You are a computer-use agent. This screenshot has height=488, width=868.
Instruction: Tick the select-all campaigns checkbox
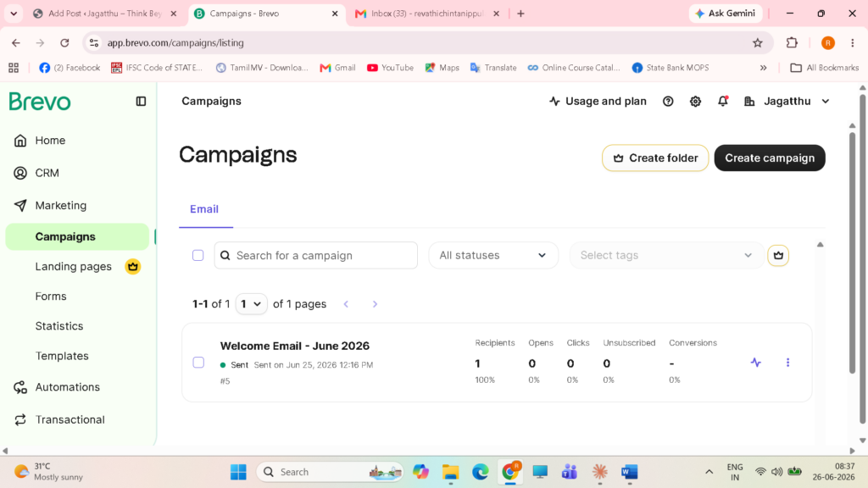point(198,255)
